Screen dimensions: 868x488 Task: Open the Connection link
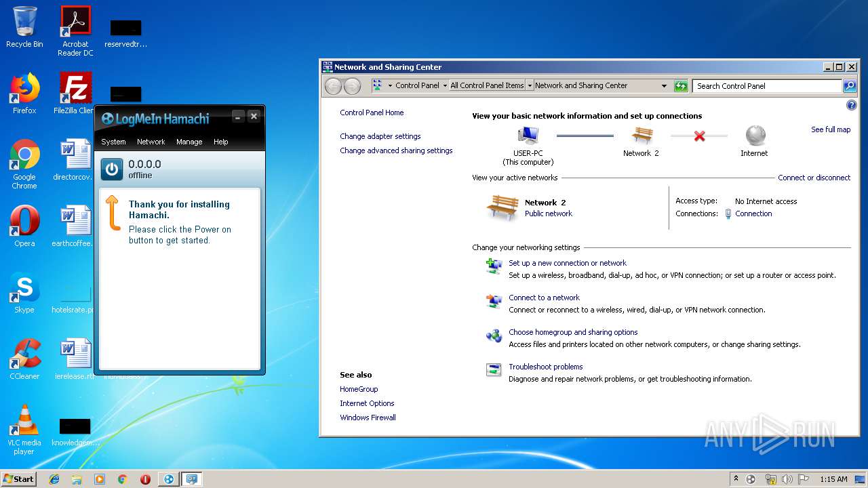tap(753, 213)
